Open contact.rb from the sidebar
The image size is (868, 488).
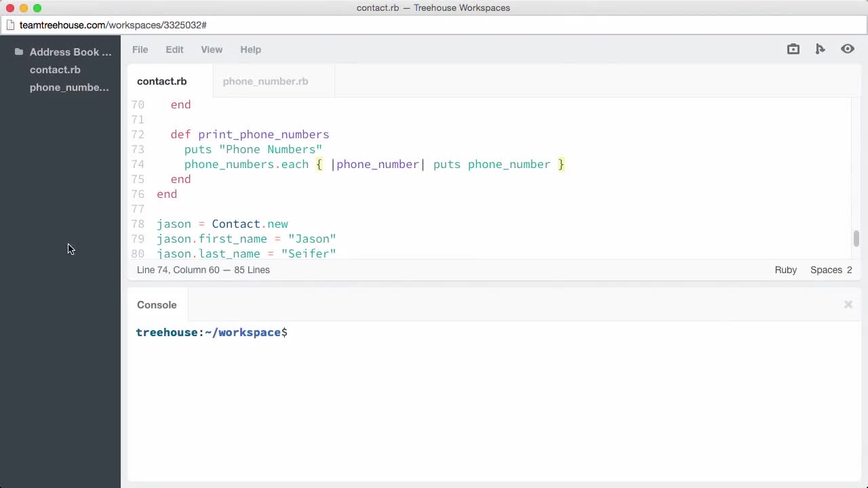(x=55, y=70)
